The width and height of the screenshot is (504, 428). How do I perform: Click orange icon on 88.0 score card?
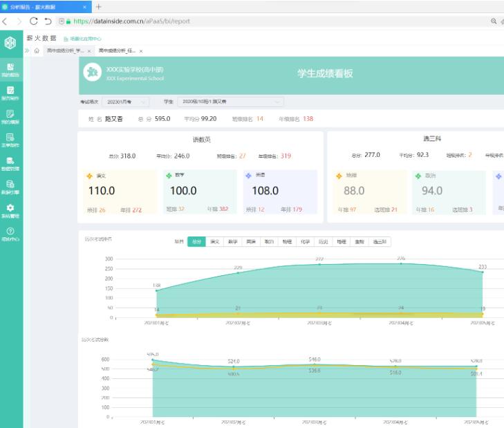tap(339, 176)
